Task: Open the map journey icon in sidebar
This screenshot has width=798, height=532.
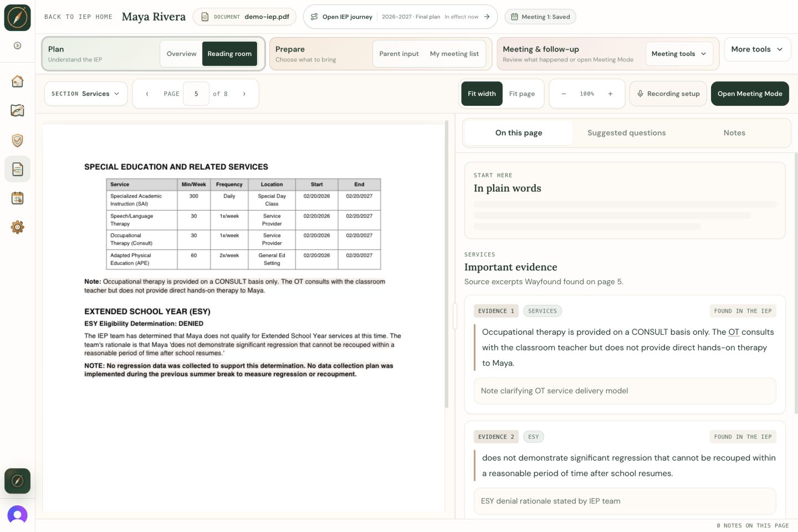Action: 17,110
